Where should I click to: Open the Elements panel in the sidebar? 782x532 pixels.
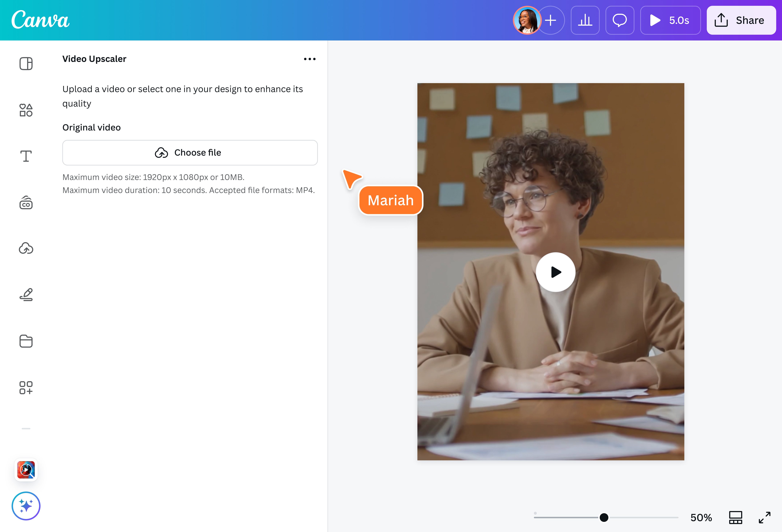26,109
